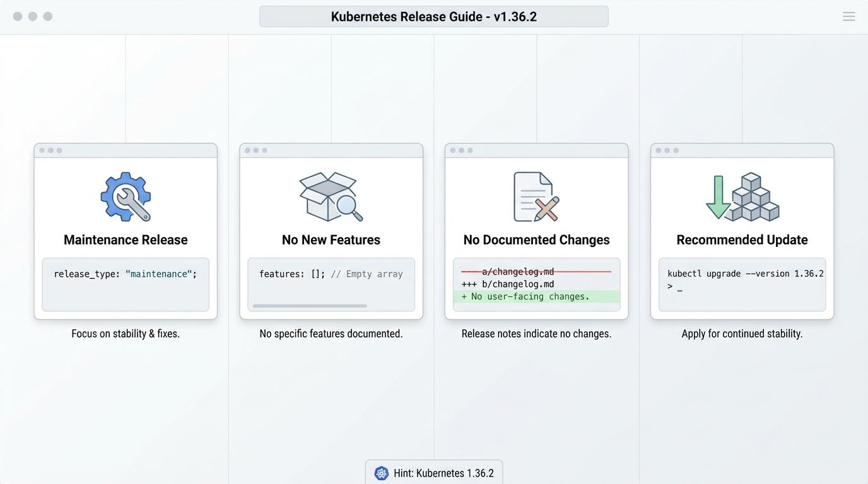Click the No New Features open box icon

tap(331, 197)
